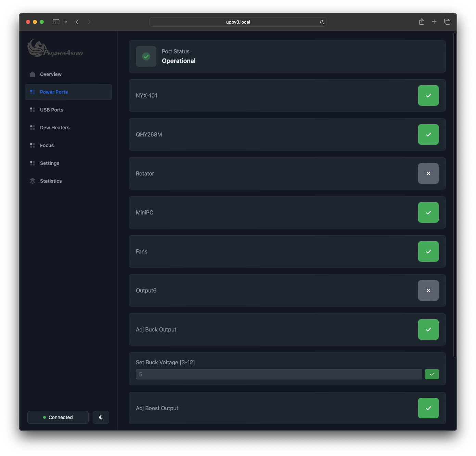This screenshot has width=476, height=456.
Task: Click the Port Status check icon
Action: [x=146, y=56]
